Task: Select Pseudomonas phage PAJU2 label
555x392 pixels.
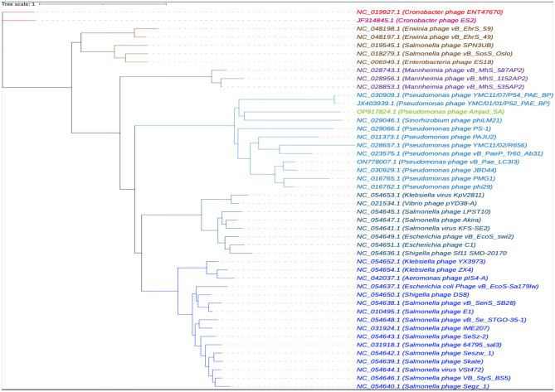Action: click(x=426, y=137)
